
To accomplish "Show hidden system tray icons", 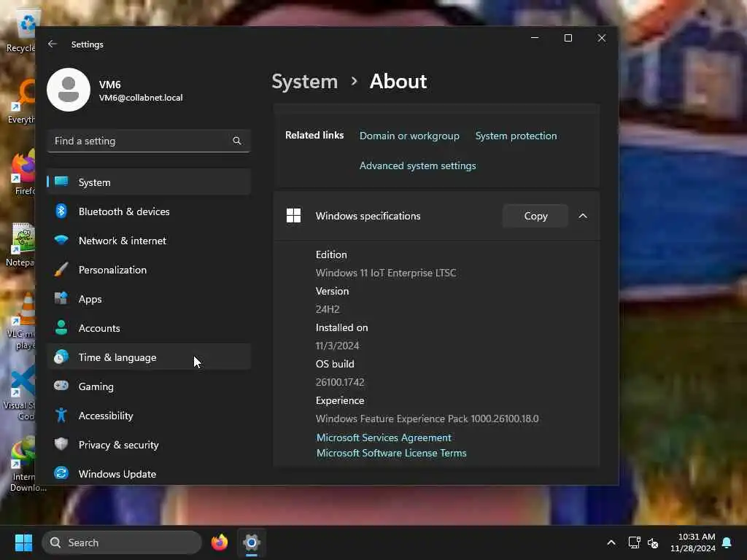I will (611, 542).
